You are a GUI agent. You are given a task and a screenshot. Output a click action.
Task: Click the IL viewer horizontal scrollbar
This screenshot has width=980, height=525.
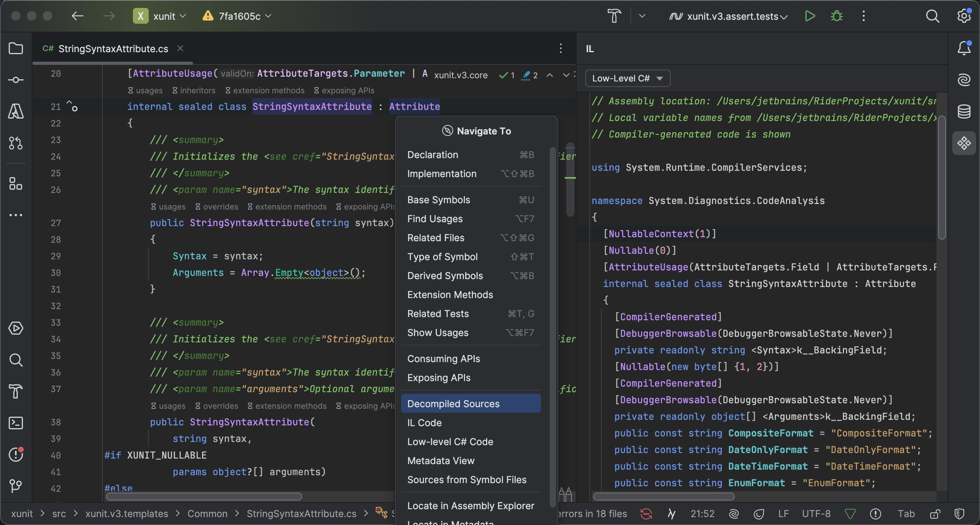click(664, 497)
